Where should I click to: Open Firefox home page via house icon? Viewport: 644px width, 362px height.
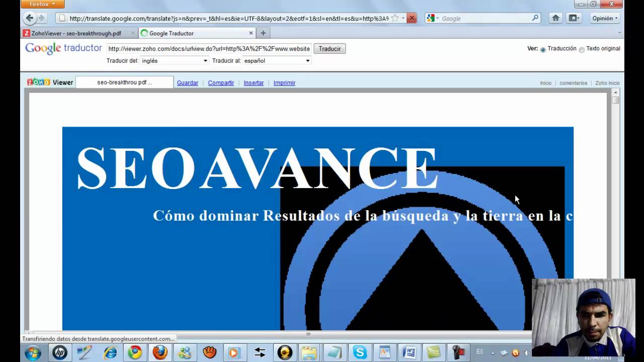(x=555, y=18)
